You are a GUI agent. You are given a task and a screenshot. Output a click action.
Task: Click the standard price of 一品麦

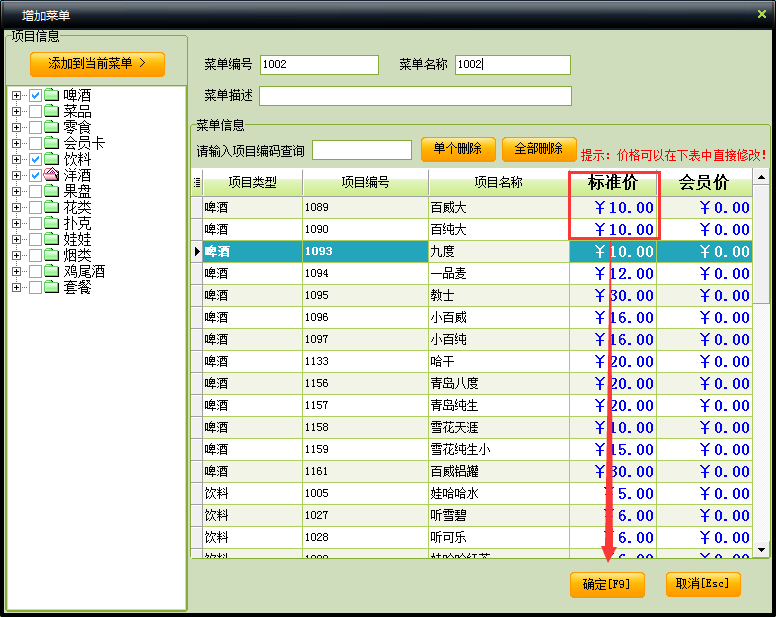(x=613, y=274)
